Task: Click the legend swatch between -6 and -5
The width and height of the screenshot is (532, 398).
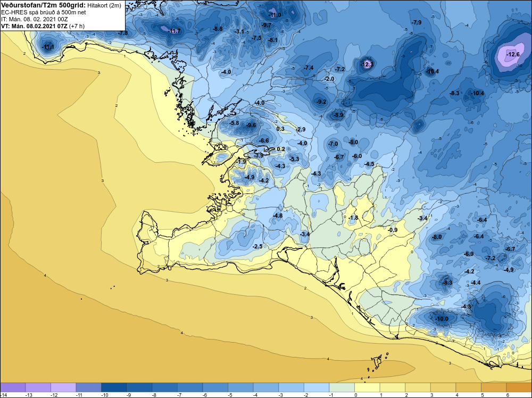Action: coord(215,387)
